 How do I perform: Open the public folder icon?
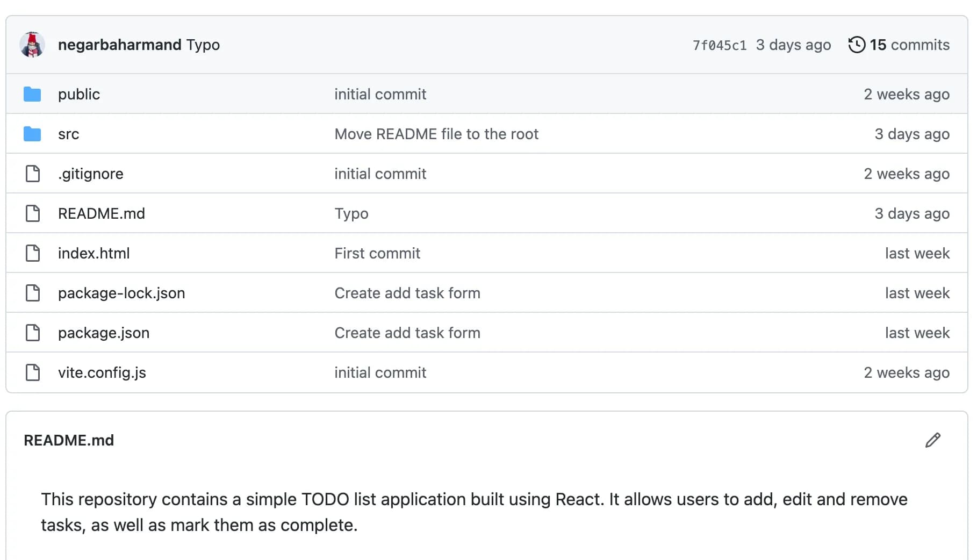click(x=32, y=94)
